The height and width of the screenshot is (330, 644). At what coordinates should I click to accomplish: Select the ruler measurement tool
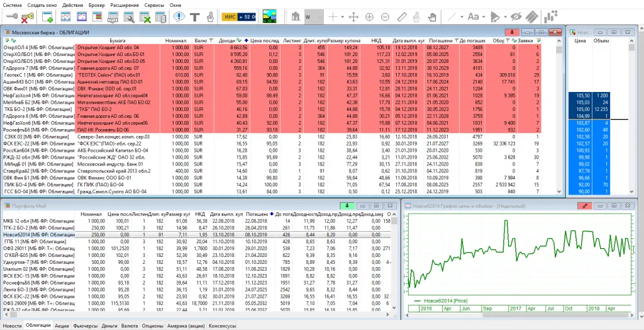pyautogui.click(x=401, y=17)
